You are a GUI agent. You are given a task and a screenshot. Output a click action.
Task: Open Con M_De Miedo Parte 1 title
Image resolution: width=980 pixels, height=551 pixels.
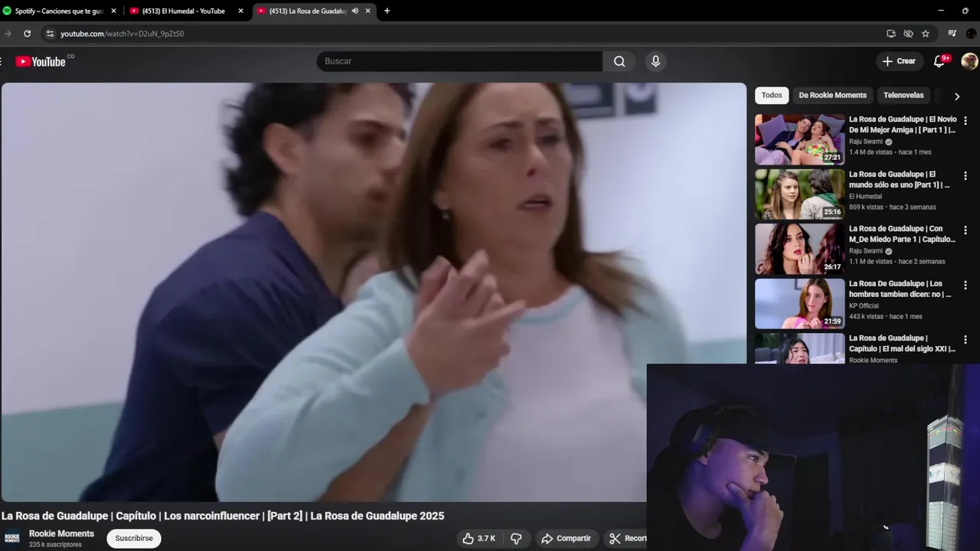tap(903, 234)
